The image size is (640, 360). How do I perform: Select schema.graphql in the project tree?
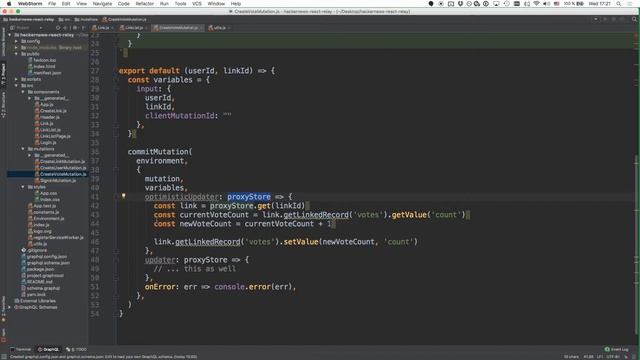pos(43,288)
